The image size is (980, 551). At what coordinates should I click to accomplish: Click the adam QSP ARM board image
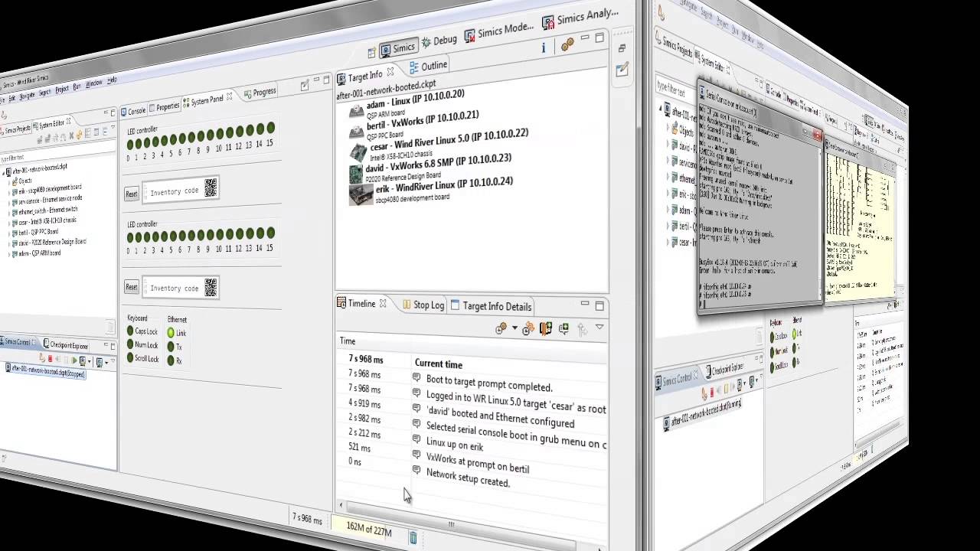point(356,112)
